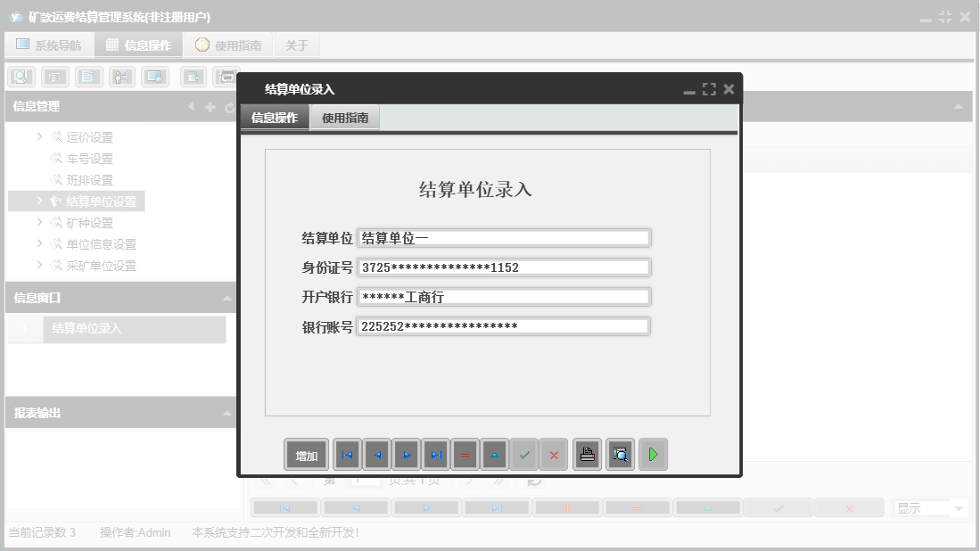Jump to the last record in the navigator
980x551 pixels.
coord(435,455)
